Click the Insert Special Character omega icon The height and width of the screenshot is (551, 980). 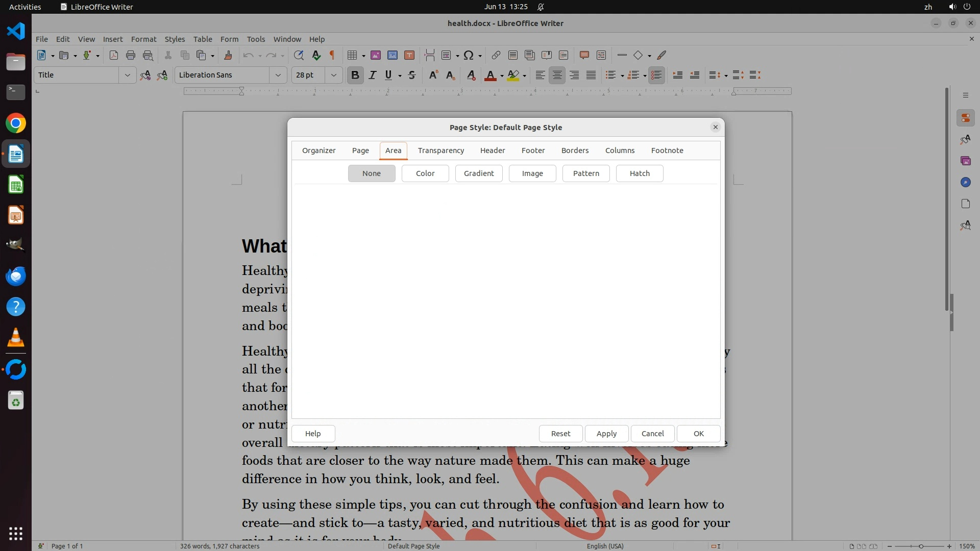(x=469, y=56)
